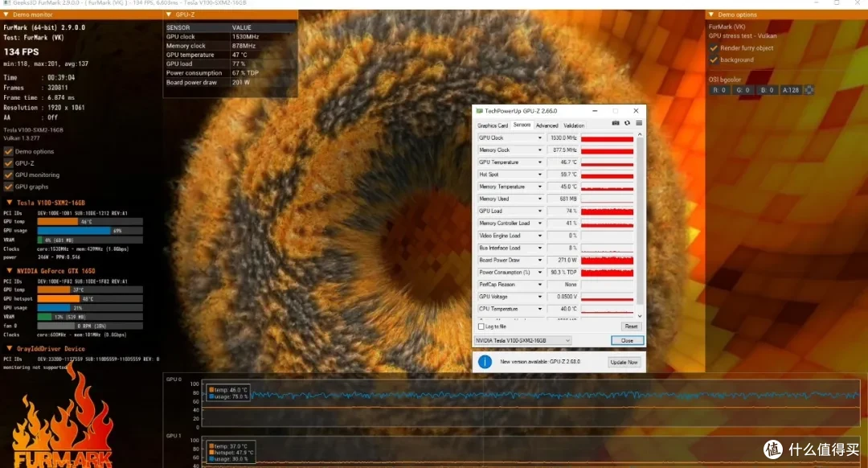Click the 59.7 °C Hot Spot value
868x468 pixels.
pos(563,174)
